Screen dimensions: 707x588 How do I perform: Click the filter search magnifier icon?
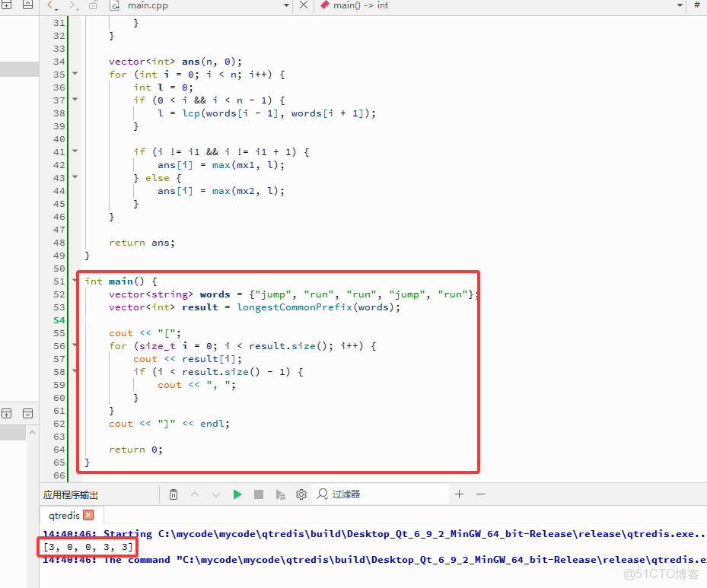pos(322,494)
